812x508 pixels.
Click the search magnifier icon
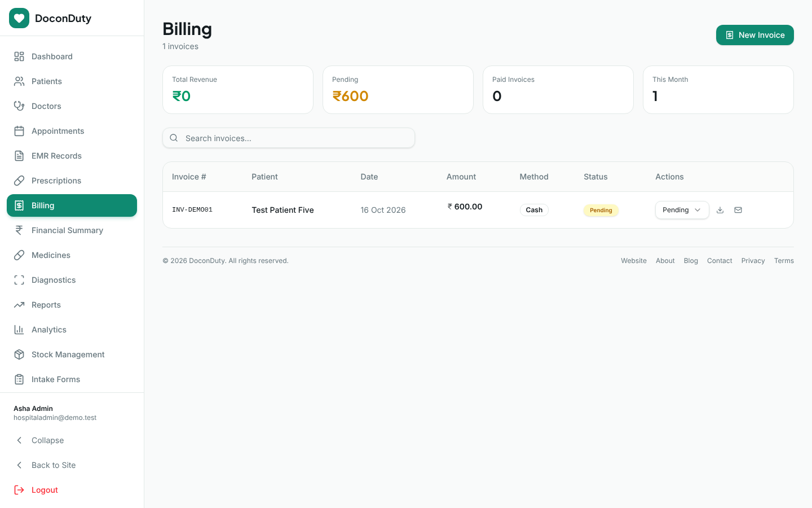[x=174, y=138]
